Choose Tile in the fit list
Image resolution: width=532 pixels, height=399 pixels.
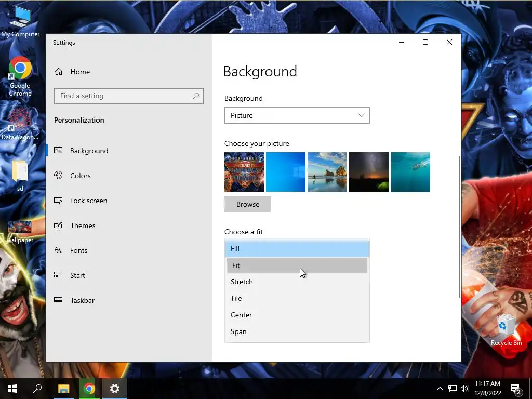297,298
